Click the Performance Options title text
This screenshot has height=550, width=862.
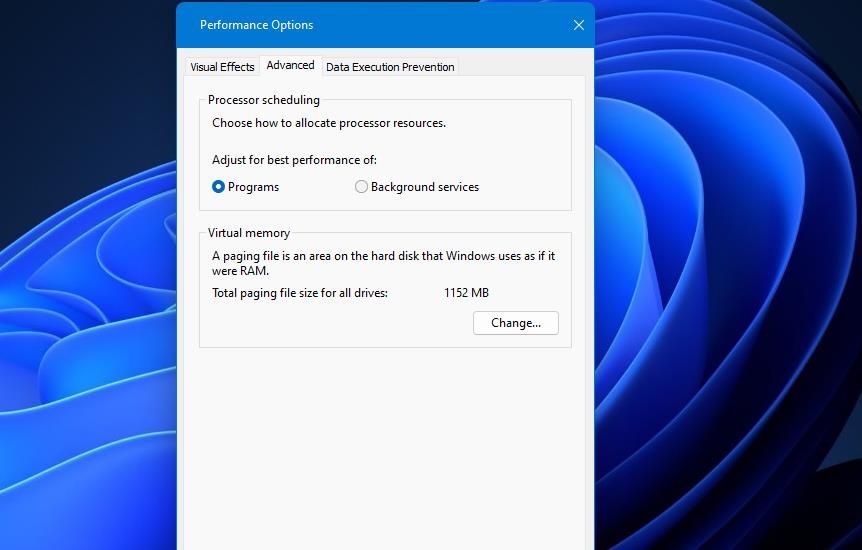256,25
